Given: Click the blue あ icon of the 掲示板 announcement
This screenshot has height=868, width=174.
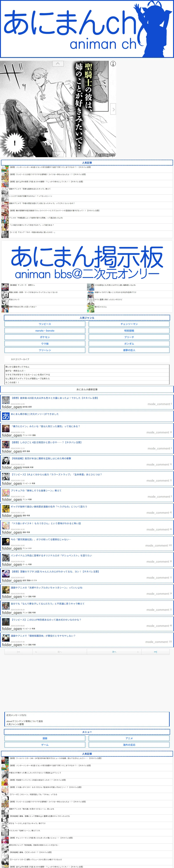Looking at the screenshot, I should [x=6, y=416].
